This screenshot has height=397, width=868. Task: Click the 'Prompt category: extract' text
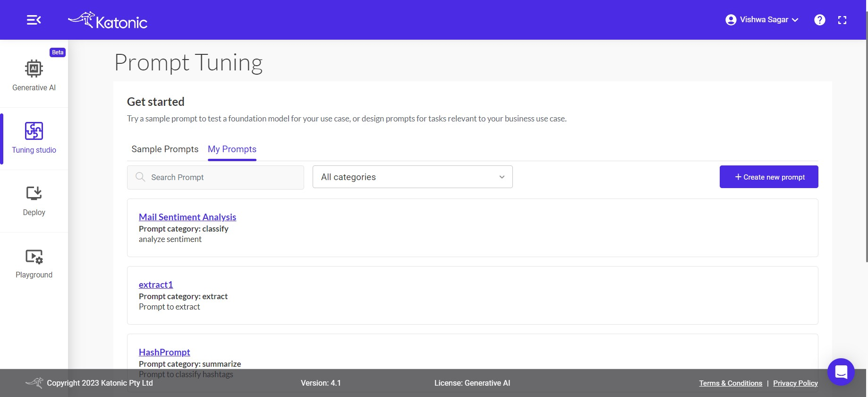[183, 296]
